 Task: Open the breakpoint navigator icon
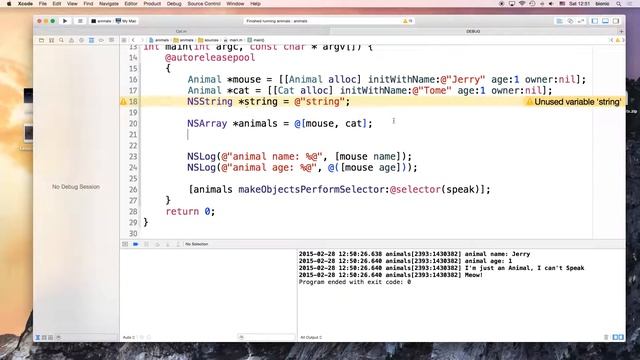pyautogui.click(x=101, y=40)
